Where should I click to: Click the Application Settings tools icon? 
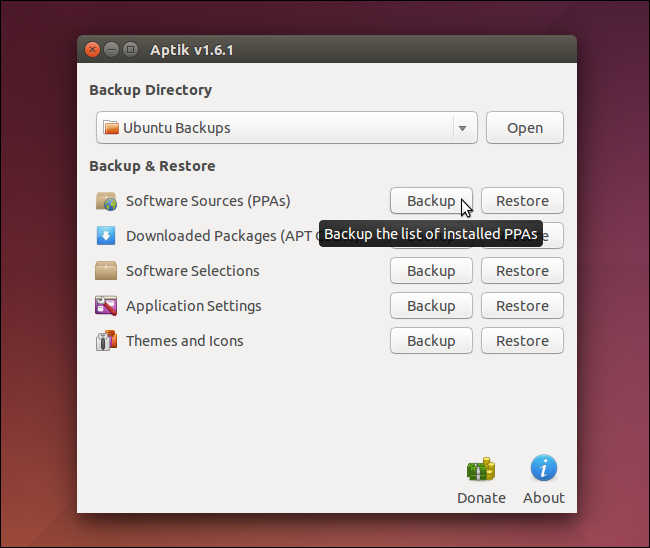pyautogui.click(x=106, y=306)
